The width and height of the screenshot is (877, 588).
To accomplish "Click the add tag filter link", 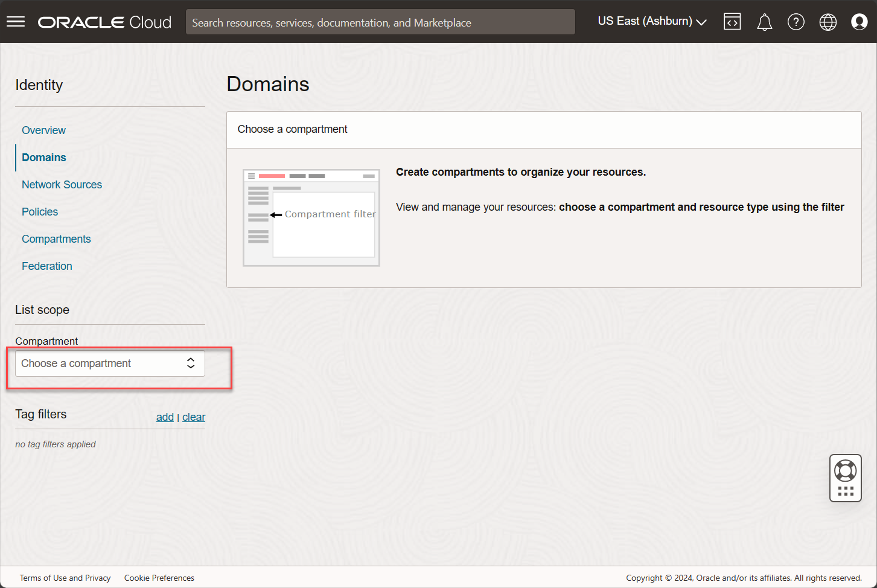I will (165, 417).
